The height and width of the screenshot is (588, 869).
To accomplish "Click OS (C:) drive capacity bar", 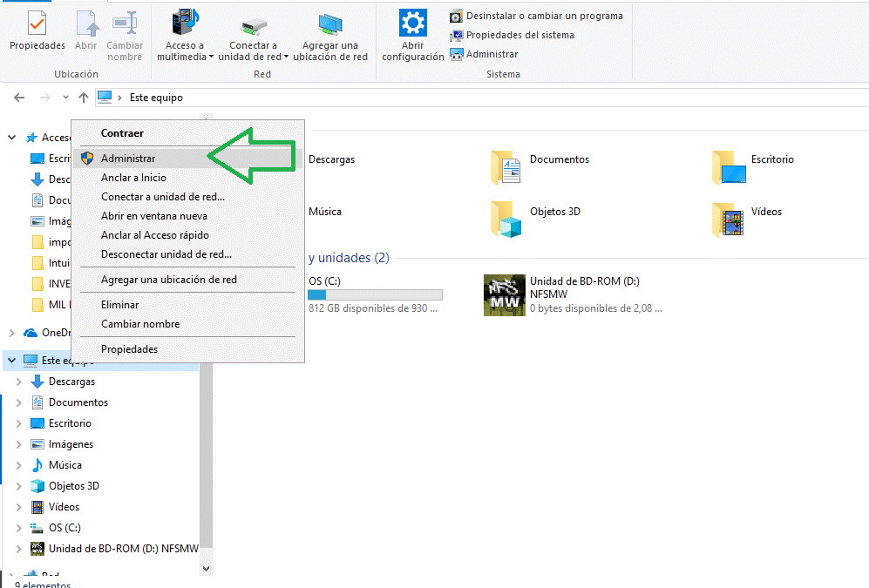I will 375,295.
